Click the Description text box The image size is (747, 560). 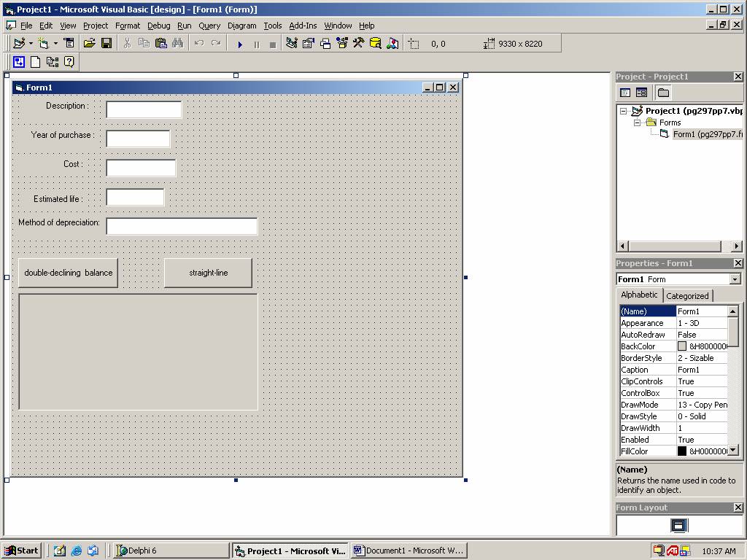tap(144, 109)
